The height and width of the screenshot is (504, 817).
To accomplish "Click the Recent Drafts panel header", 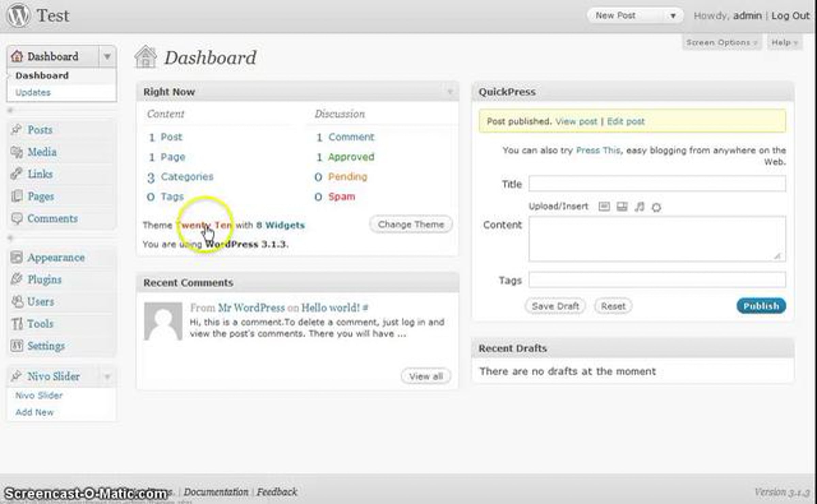I will click(633, 348).
